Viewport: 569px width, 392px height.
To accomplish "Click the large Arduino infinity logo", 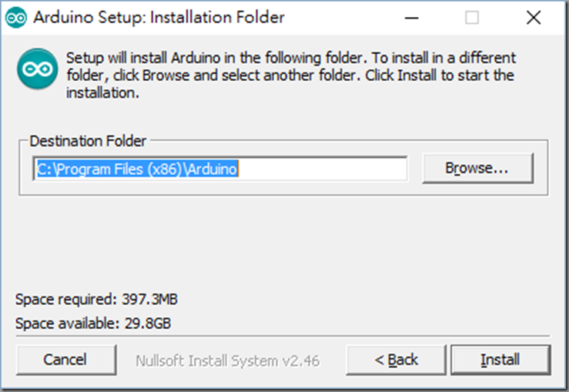I will [x=38, y=69].
